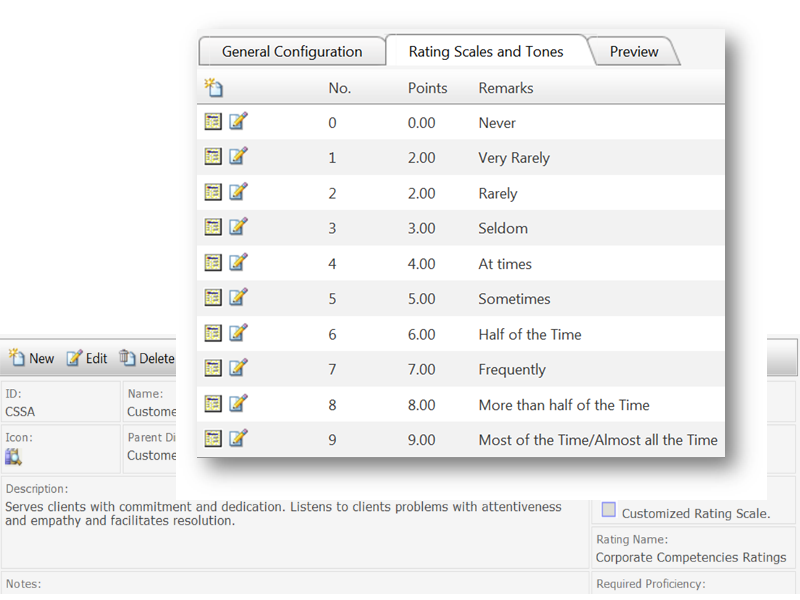
Task: Edit the Very Rarely rating row
Action: [x=238, y=156]
